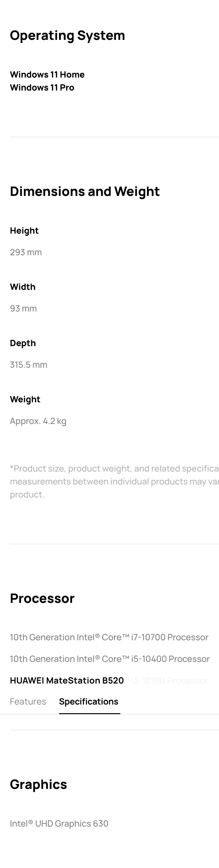Screen dimensions: 219x868
Task: Click the 315.5 mm depth value
Action: [28, 365]
